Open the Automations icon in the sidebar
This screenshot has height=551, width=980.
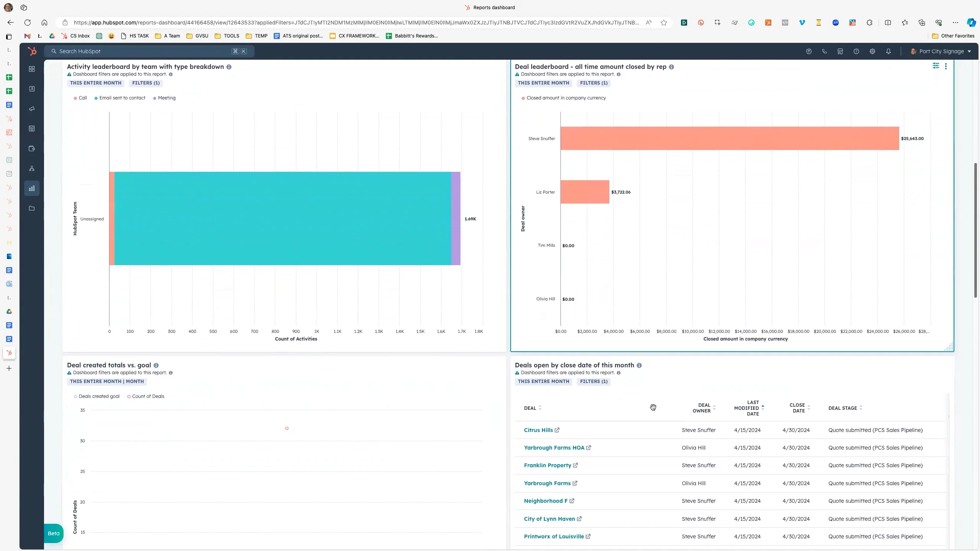coord(32,168)
